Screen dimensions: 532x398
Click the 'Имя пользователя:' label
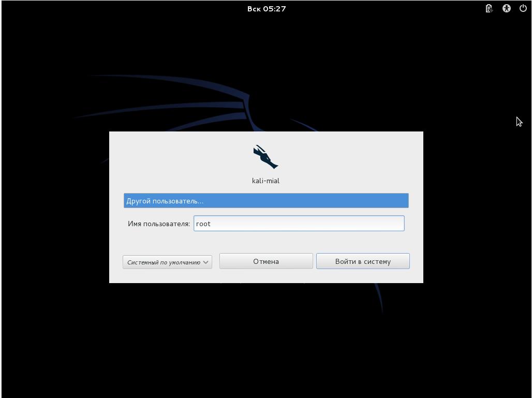pos(158,224)
